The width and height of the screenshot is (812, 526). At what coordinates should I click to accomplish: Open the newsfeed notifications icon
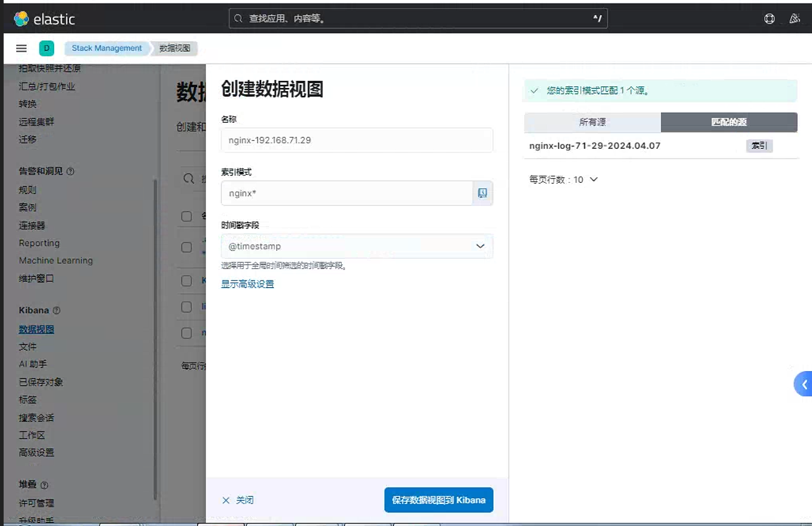794,19
